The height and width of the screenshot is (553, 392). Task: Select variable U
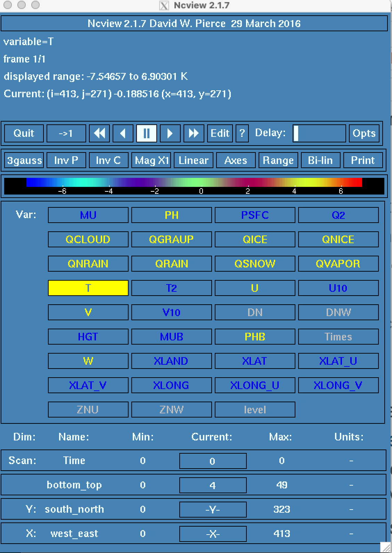click(255, 288)
